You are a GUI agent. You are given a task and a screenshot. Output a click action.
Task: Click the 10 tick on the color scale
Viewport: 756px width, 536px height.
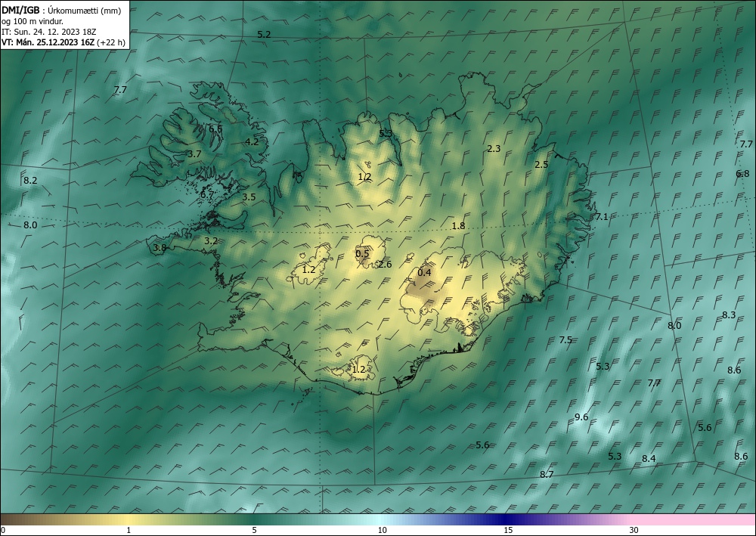382,531
